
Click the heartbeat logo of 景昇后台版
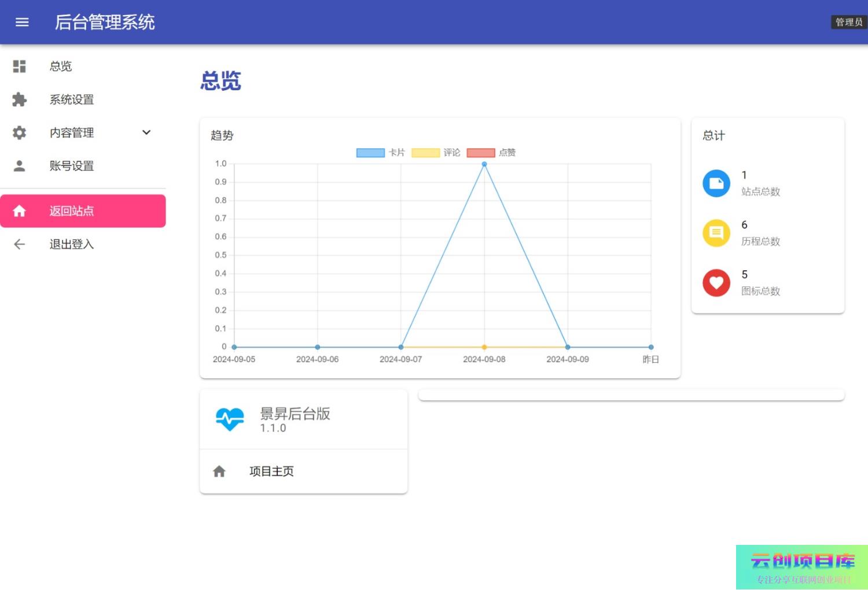coord(230,419)
